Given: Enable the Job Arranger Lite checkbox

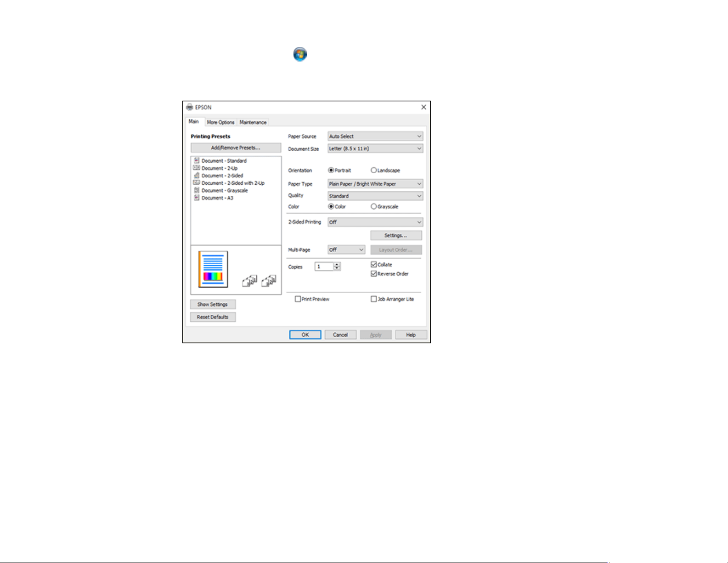Looking at the screenshot, I should coord(374,299).
